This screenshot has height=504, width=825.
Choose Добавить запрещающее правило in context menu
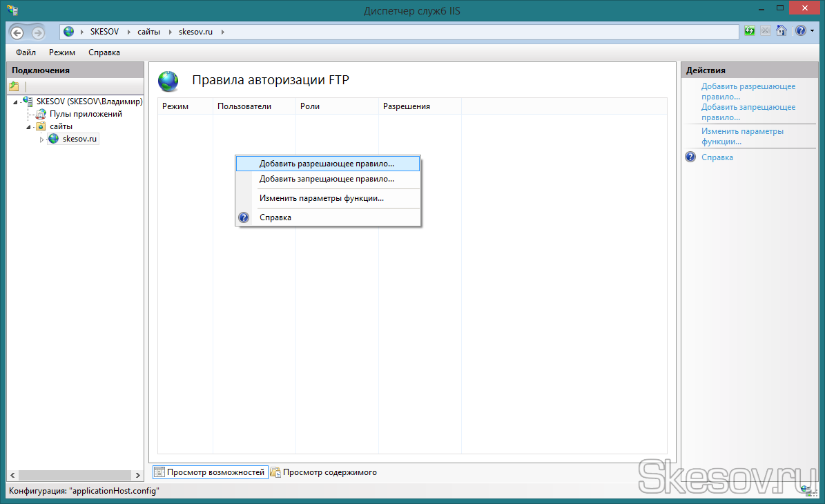(x=327, y=179)
